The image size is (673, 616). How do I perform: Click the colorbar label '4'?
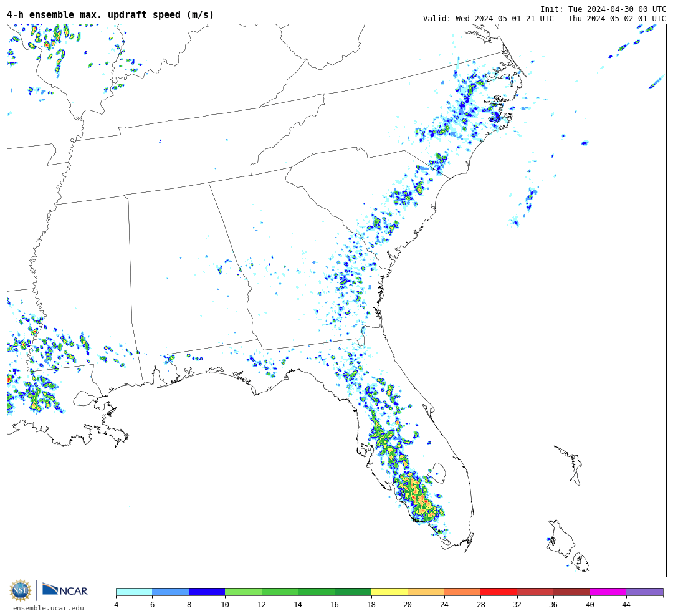(x=117, y=605)
